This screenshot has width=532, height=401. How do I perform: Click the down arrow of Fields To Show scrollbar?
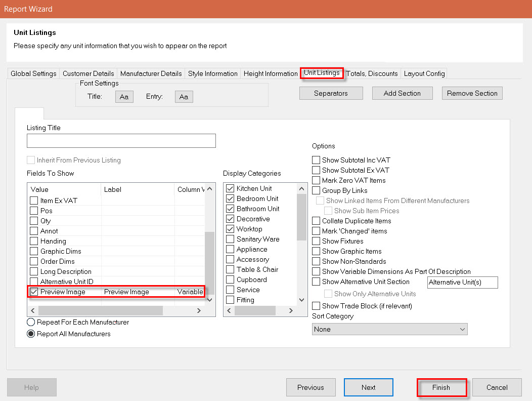coord(209,299)
